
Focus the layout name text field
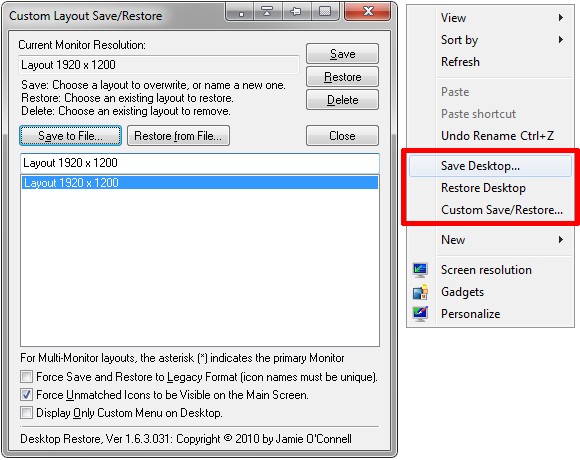coord(200,163)
